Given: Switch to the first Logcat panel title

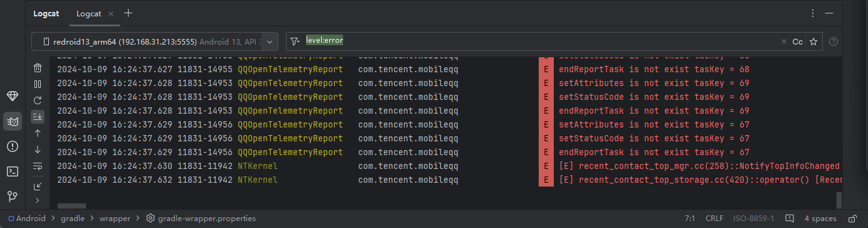Looking at the screenshot, I should pos(46,13).
